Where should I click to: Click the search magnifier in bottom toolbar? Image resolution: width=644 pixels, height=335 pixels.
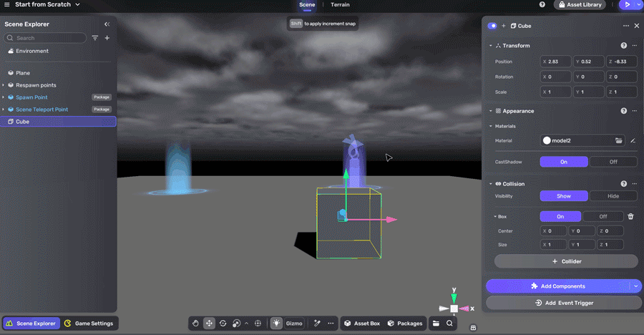pyautogui.click(x=450, y=324)
